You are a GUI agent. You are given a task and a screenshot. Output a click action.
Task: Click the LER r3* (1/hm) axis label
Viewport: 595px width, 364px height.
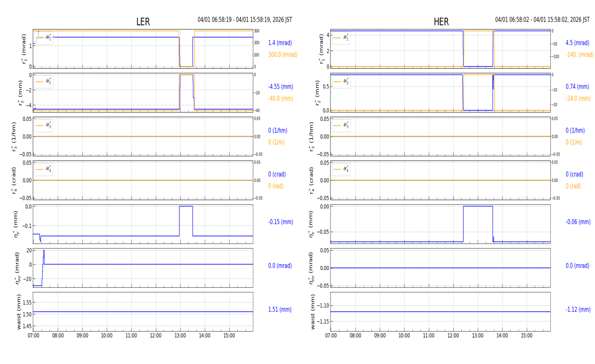tap(13, 136)
